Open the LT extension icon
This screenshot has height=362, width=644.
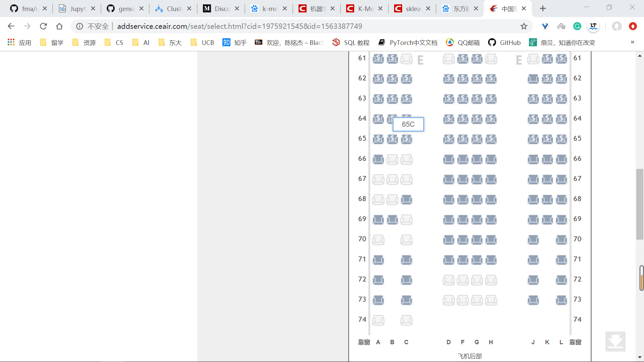[x=593, y=26]
